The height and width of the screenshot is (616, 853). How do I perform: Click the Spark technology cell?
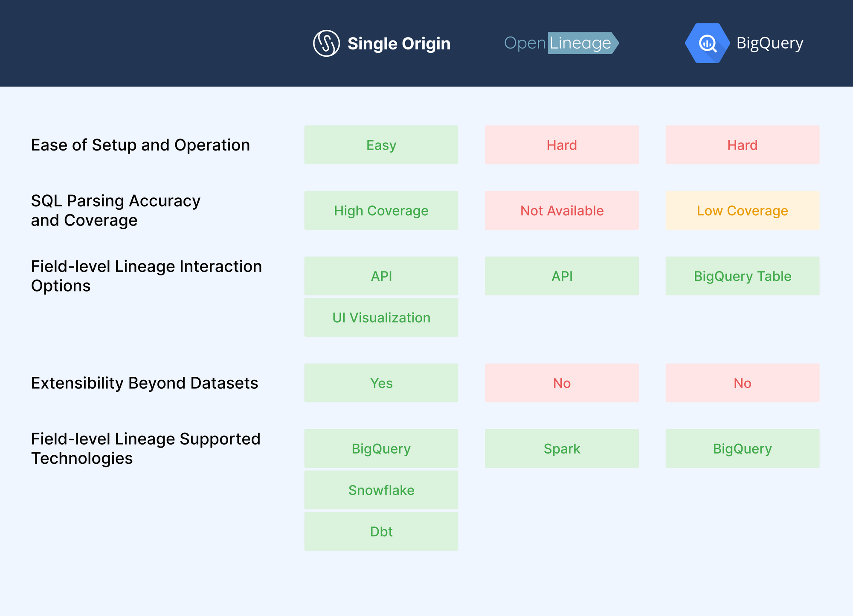(562, 449)
